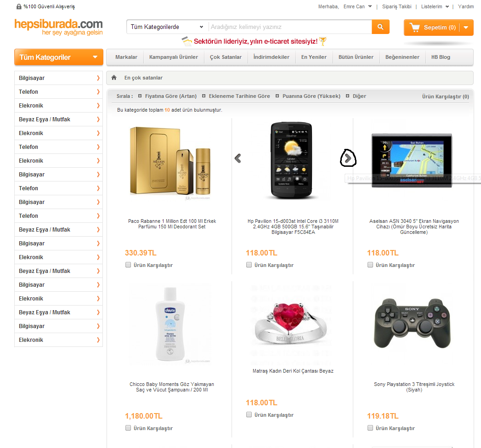Image resolution: width=481 pixels, height=448 pixels.
Task: Click the previous arrow on product slider
Action: [x=238, y=159]
